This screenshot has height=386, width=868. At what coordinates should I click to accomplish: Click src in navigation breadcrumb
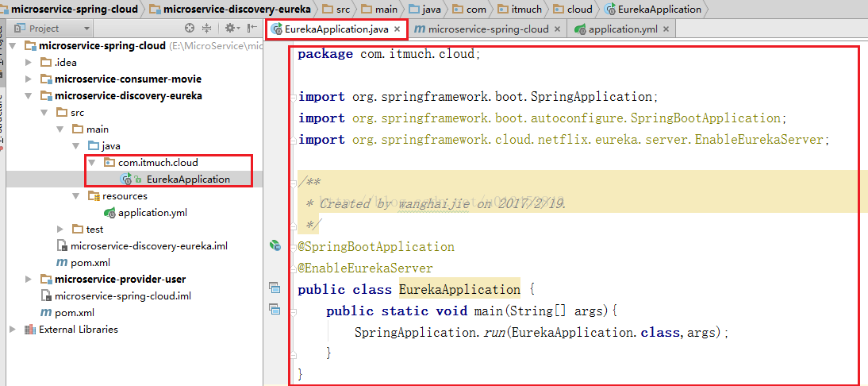coord(342,9)
